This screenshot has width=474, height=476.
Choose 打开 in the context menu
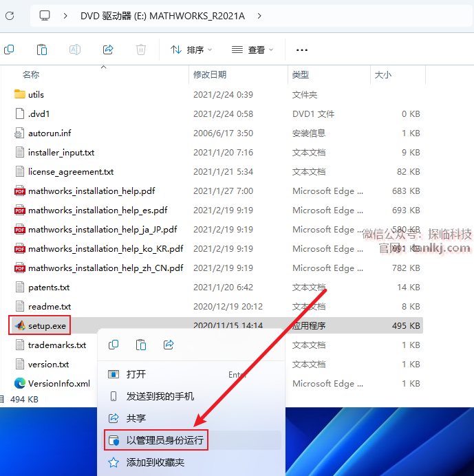click(193, 374)
